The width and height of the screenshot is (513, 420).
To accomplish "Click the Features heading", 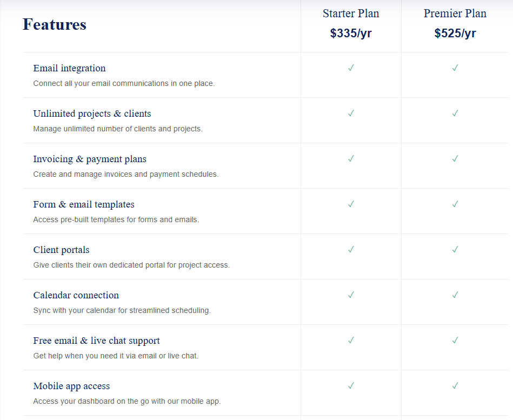I will (x=55, y=24).
